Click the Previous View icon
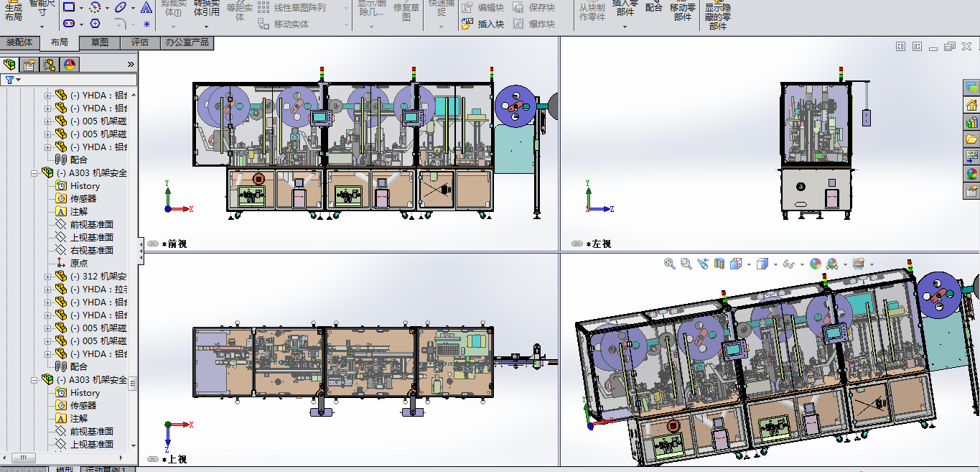 click(703, 264)
